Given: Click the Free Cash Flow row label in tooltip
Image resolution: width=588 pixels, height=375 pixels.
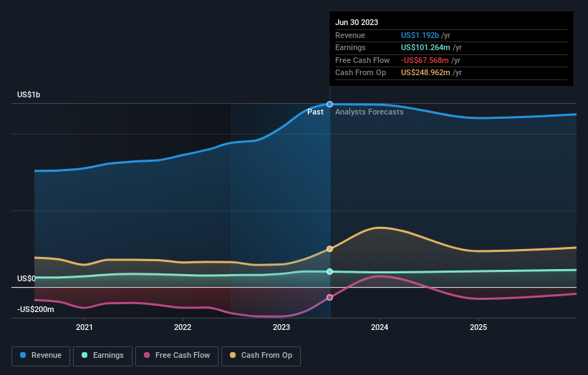Looking at the screenshot, I should [362, 60].
